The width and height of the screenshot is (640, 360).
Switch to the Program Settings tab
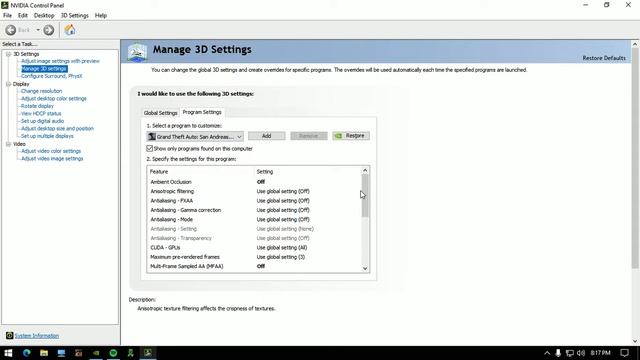202,112
